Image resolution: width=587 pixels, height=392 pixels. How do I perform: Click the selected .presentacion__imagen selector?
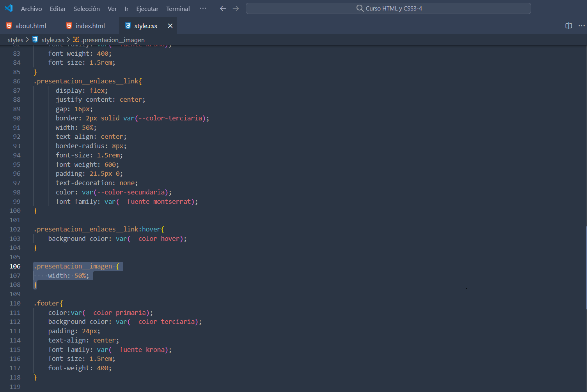pos(73,266)
